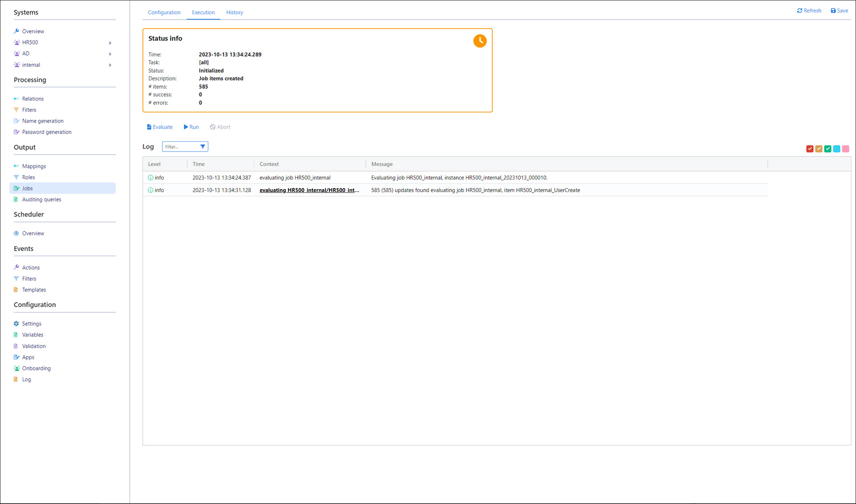The image size is (856, 504).
Task: Open the log Filter dropdown
Action: [202, 147]
